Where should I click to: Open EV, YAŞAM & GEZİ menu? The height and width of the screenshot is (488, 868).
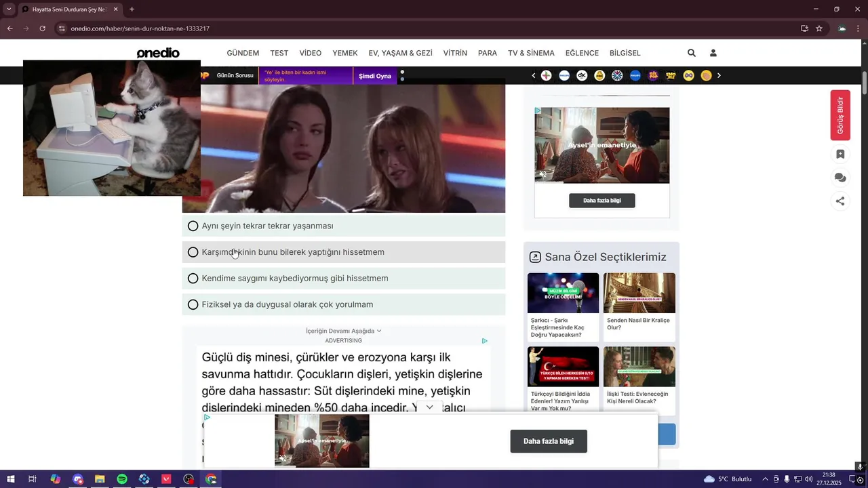pos(400,53)
